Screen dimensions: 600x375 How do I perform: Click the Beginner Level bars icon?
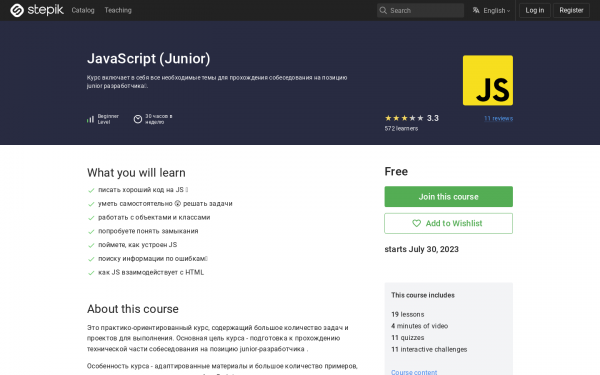click(x=90, y=119)
